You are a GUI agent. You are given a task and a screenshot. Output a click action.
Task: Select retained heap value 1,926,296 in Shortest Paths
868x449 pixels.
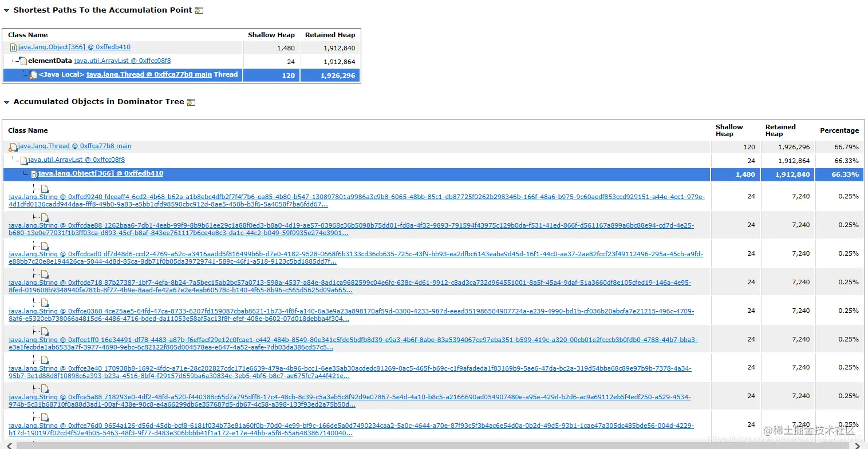click(x=338, y=76)
